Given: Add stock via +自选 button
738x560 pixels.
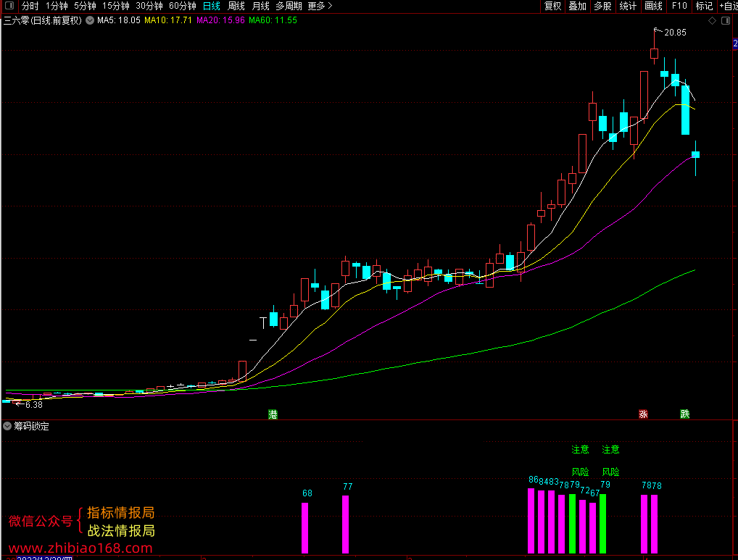Looking at the screenshot, I should (x=729, y=6).
